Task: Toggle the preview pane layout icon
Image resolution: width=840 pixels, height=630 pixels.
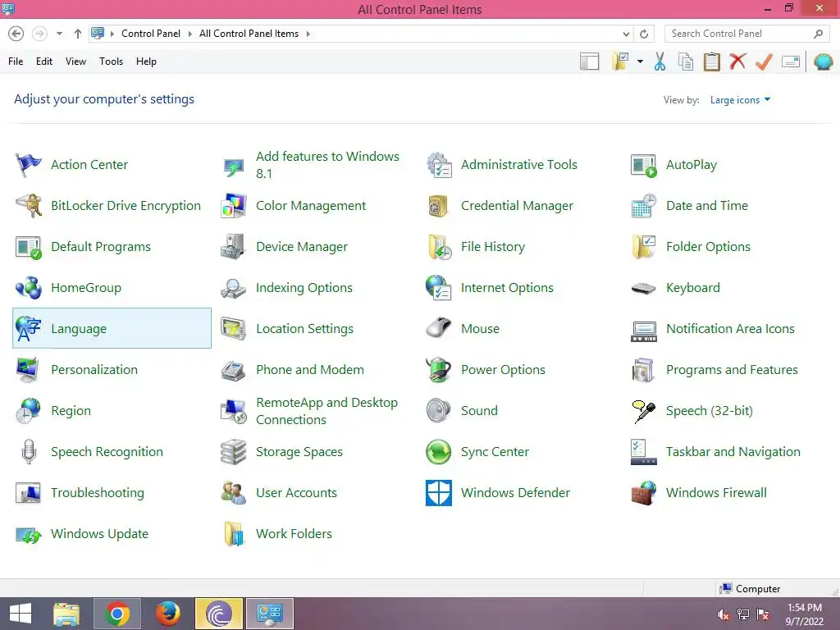Action: click(589, 62)
